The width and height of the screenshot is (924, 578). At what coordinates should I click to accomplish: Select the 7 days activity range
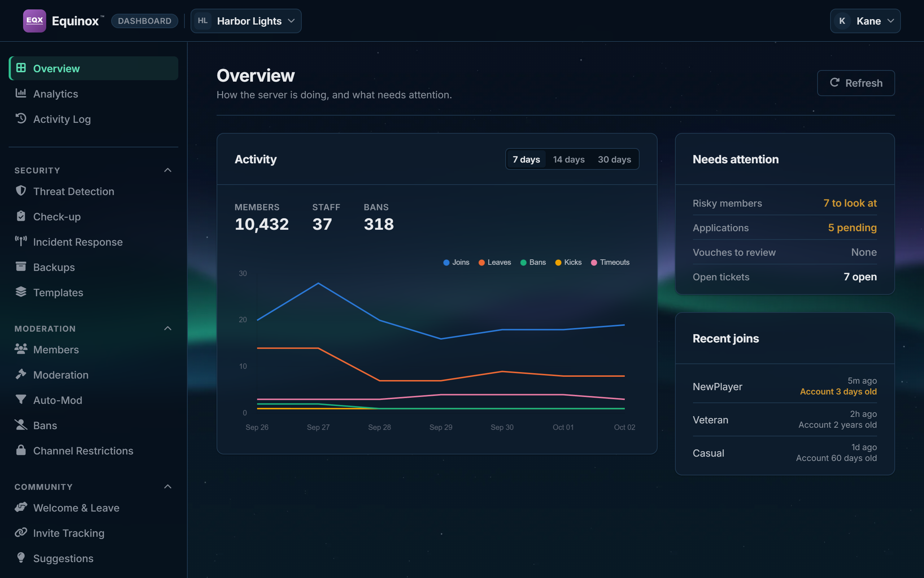pos(526,159)
